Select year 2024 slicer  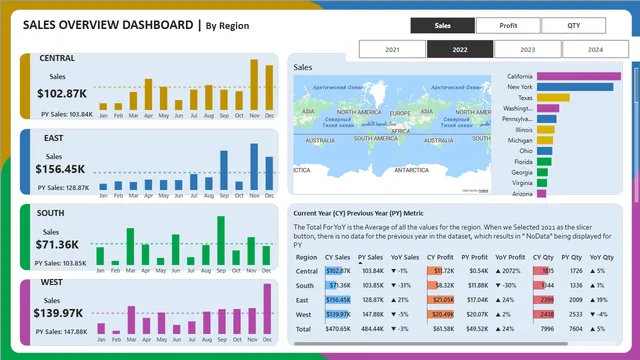tap(595, 49)
